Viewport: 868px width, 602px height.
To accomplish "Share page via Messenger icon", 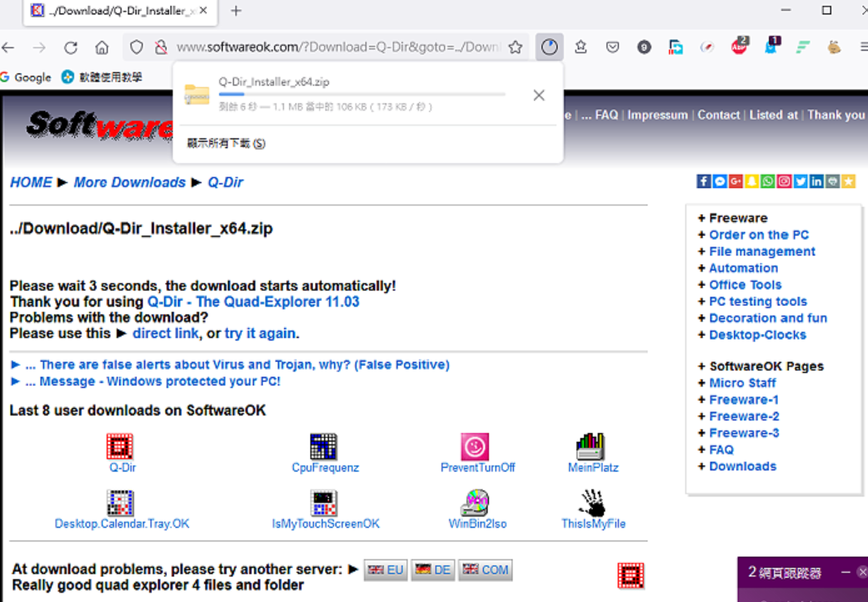I will click(720, 181).
